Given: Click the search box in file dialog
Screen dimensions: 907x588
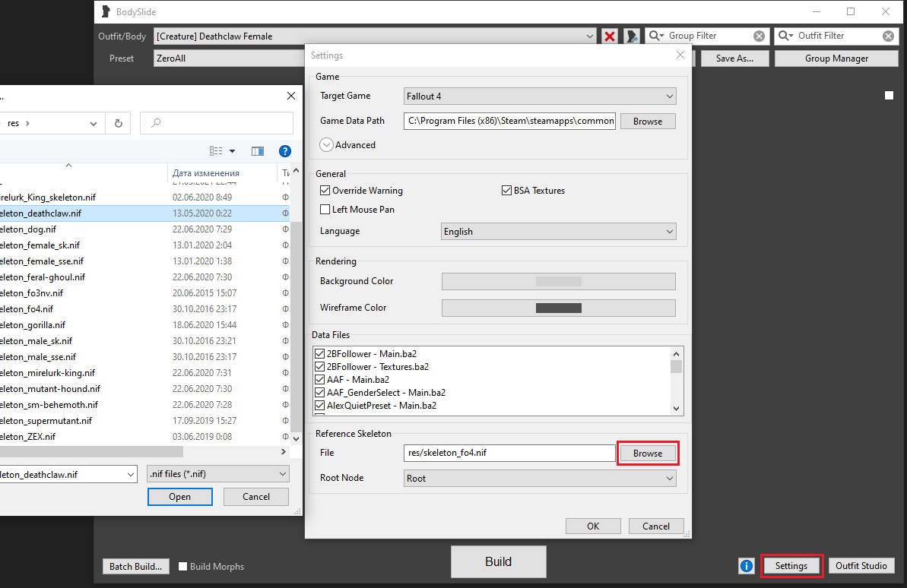Looking at the screenshot, I should point(217,123).
